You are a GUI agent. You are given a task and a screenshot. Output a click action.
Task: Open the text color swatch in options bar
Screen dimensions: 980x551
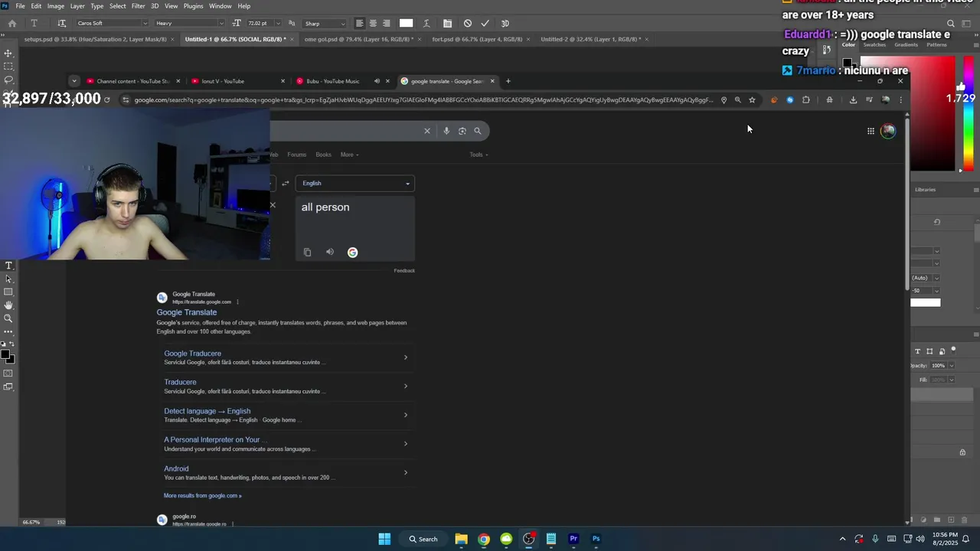406,23
